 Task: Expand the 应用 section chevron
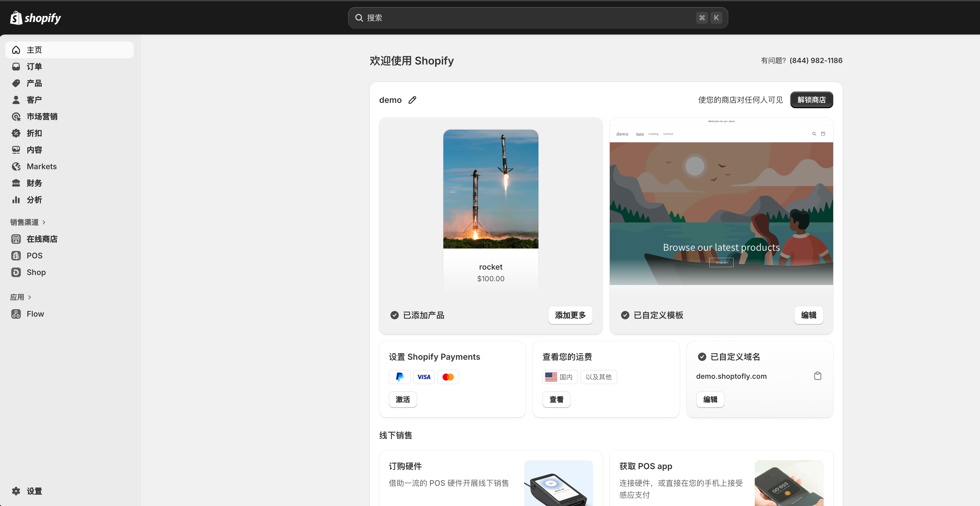coord(30,297)
